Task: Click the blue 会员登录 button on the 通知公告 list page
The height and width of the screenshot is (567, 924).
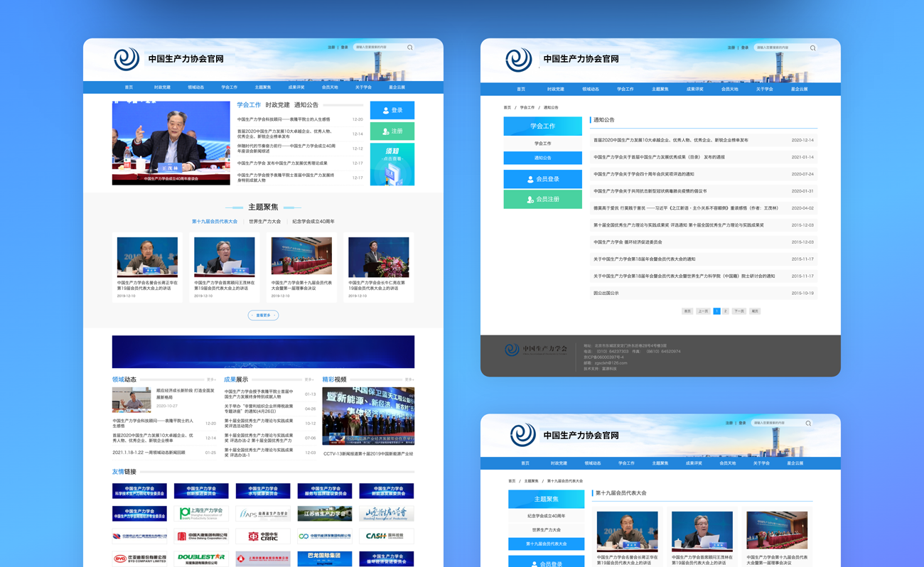Action: tap(542, 179)
